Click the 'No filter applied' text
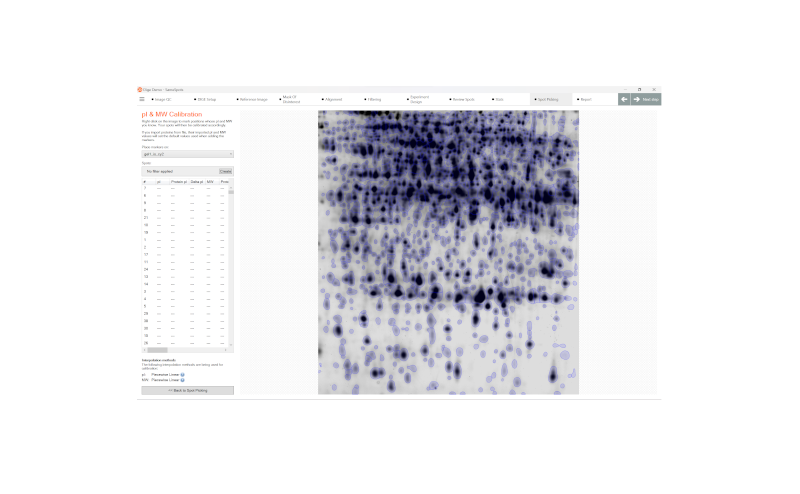The height and width of the screenshot is (494, 800). tap(160, 171)
